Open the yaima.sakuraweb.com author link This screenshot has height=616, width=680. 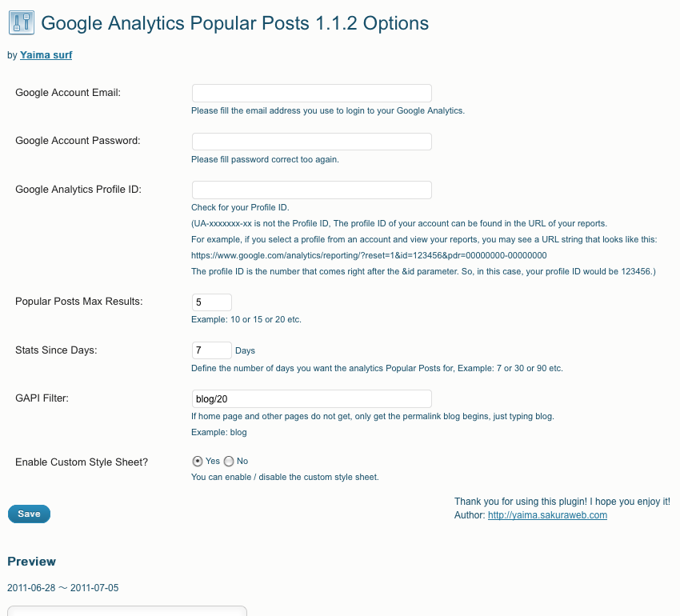pyautogui.click(x=547, y=515)
